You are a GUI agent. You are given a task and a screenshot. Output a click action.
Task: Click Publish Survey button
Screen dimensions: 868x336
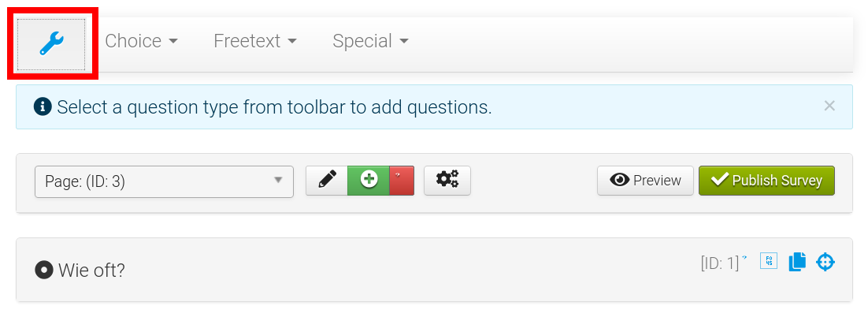click(766, 181)
